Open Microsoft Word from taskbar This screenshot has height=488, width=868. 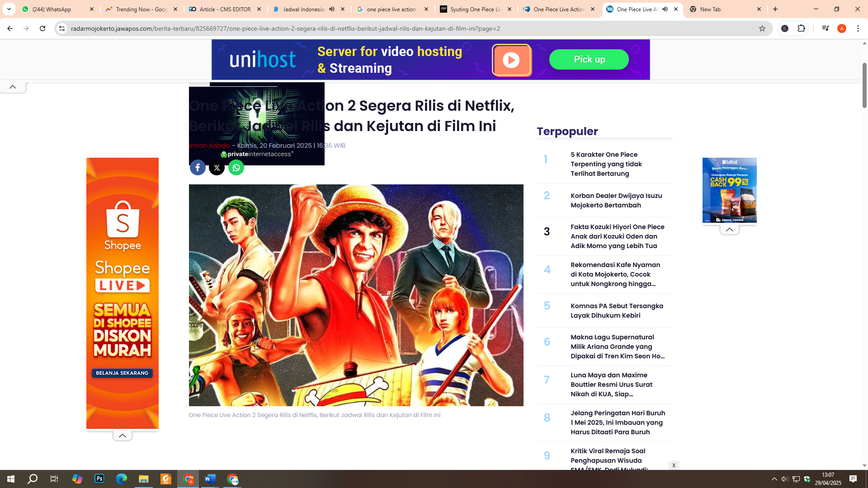[x=210, y=479]
